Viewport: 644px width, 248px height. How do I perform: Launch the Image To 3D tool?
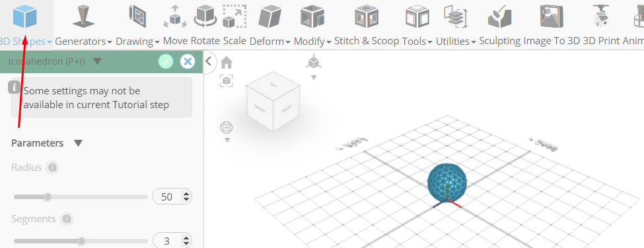[x=552, y=16]
